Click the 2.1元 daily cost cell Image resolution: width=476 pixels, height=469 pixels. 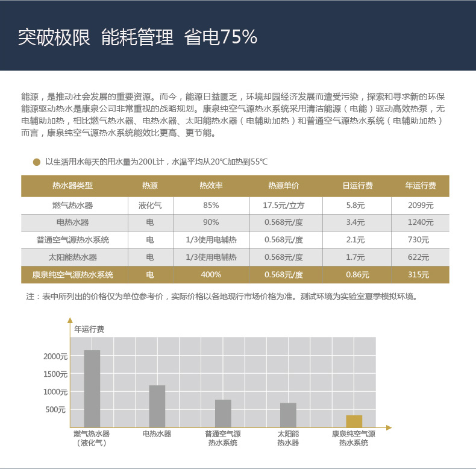click(x=355, y=240)
